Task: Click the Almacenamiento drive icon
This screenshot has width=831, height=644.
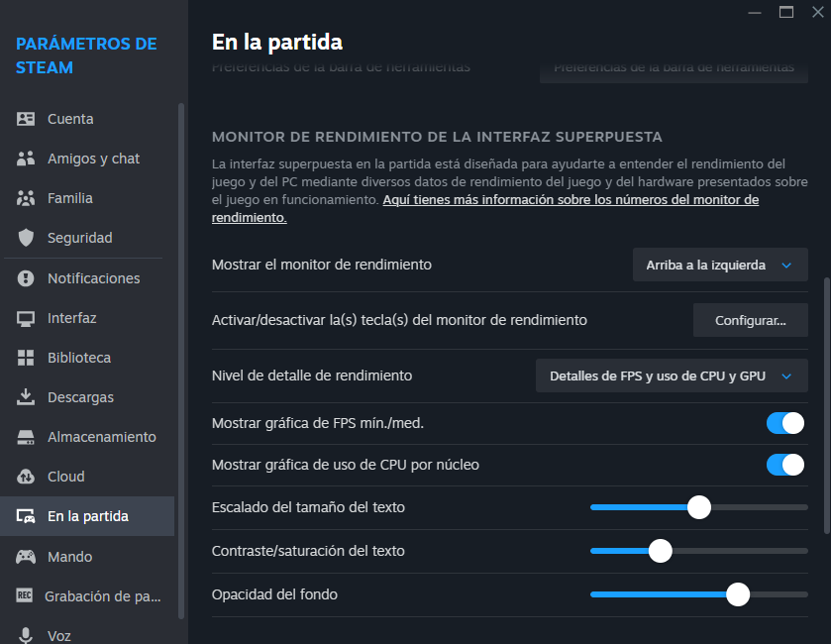Action: click(x=26, y=437)
